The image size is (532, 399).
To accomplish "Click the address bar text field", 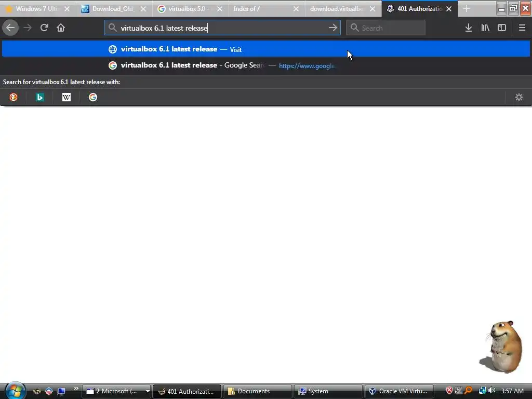I will (x=222, y=28).
